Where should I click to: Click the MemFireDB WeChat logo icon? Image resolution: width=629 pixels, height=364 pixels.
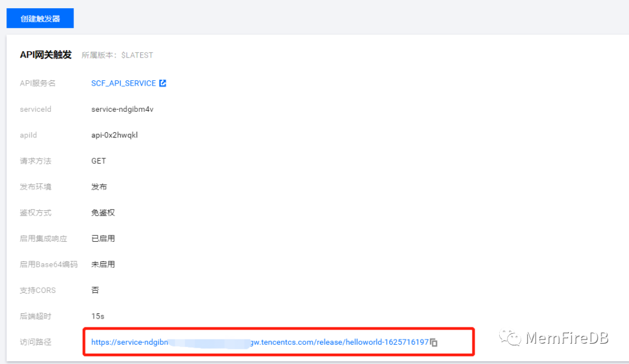coord(510,338)
